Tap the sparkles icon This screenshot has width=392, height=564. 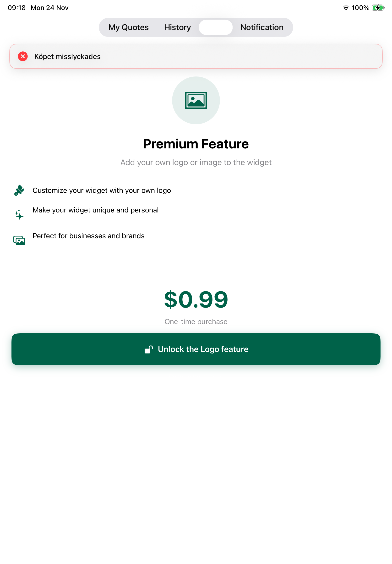[19, 215]
